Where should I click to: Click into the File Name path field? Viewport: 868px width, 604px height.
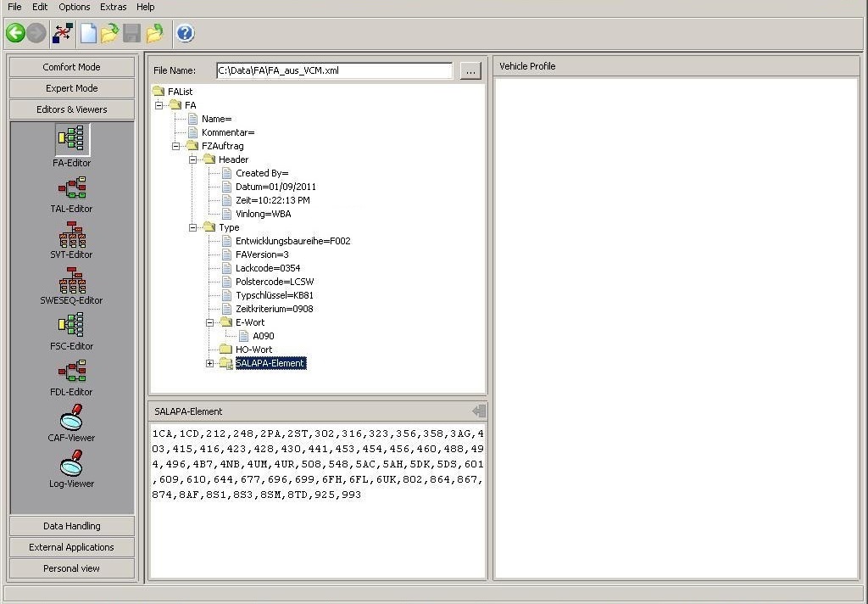pos(334,71)
